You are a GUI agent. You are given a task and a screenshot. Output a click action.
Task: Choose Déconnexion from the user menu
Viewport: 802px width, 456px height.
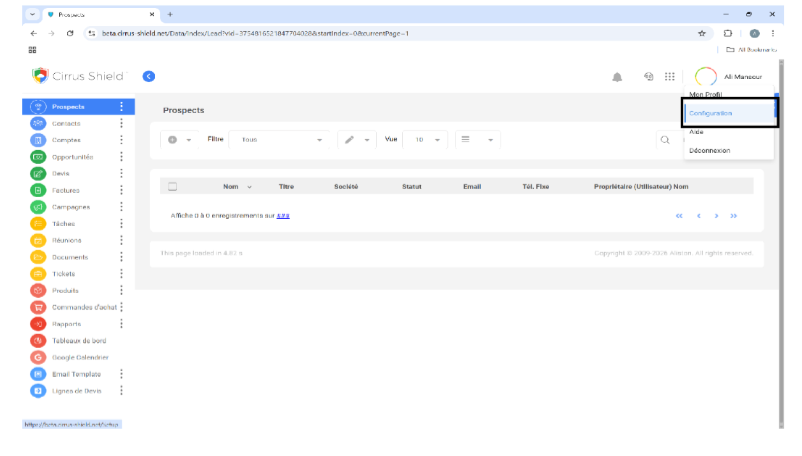[x=710, y=150]
